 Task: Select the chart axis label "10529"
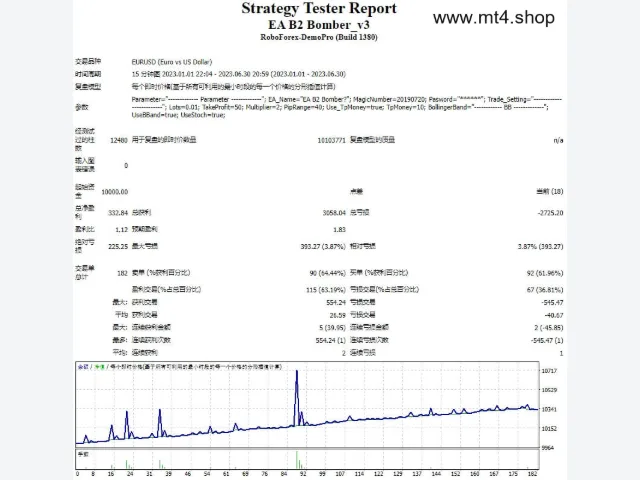pyautogui.click(x=549, y=390)
